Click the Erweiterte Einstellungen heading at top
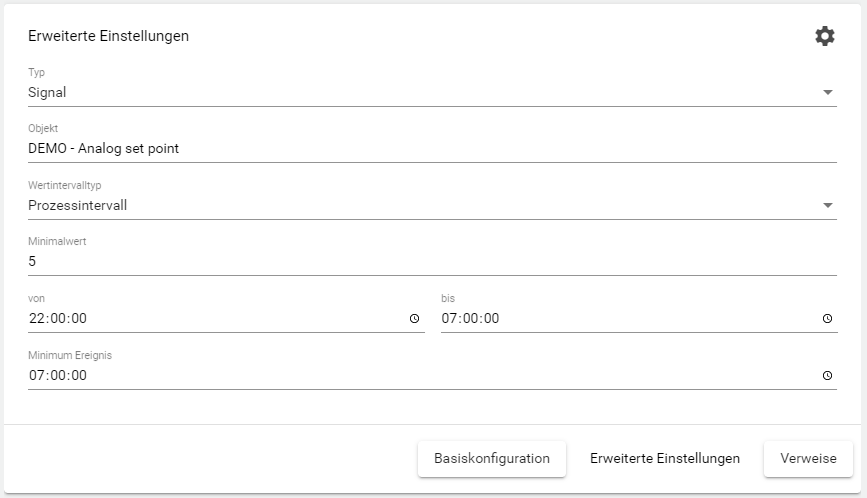The height and width of the screenshot is (498, 867). point(109,36)
